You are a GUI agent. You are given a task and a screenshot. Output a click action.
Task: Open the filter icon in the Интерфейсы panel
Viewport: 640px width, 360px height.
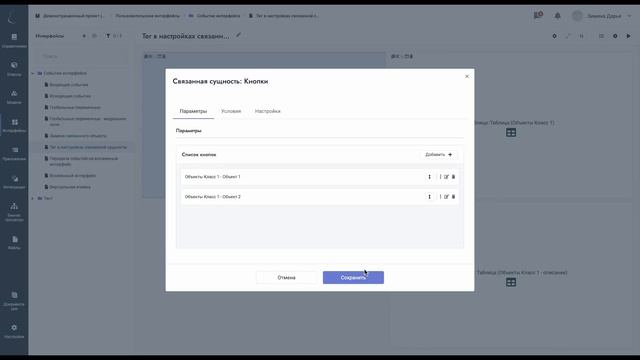(x=108, y=36)
